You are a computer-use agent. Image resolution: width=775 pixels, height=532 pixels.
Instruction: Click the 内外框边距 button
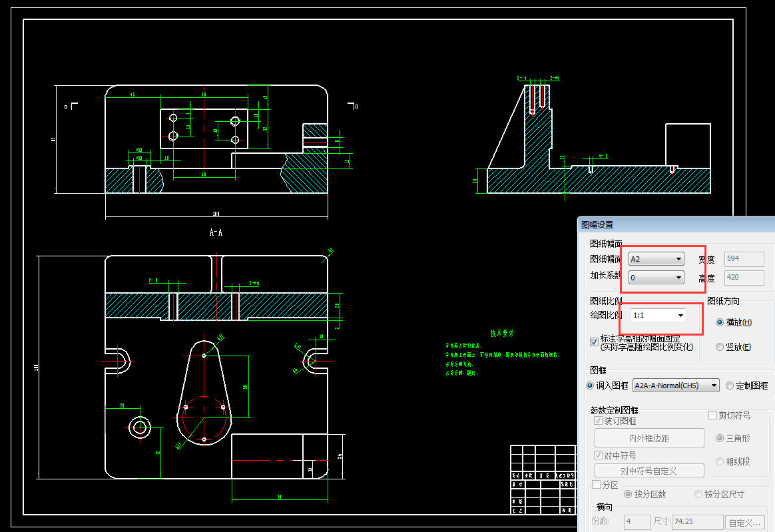click(x=649, y=438)
